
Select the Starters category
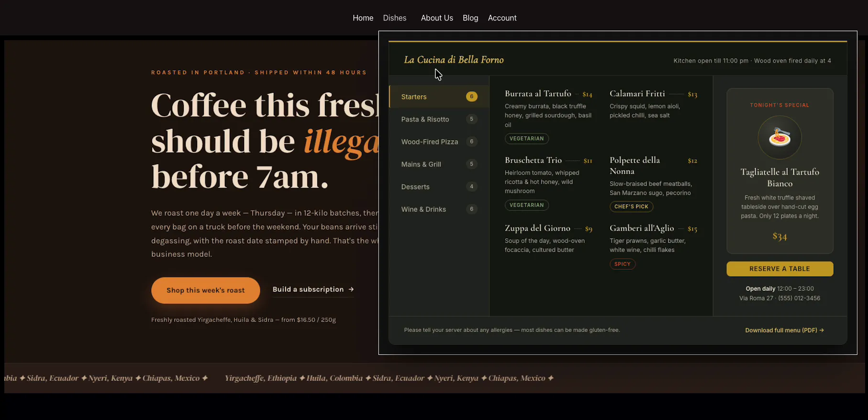point(439,97)
